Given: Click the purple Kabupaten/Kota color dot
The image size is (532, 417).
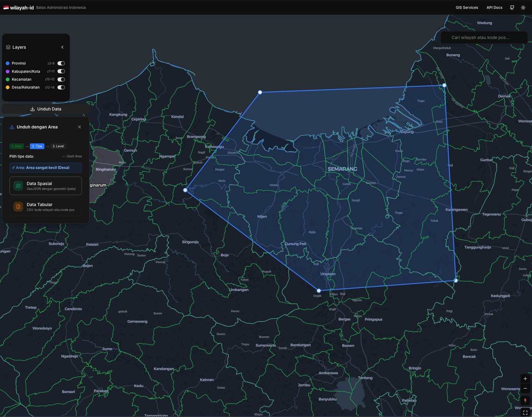Looking at the screenshot, I should click(7, 71).
